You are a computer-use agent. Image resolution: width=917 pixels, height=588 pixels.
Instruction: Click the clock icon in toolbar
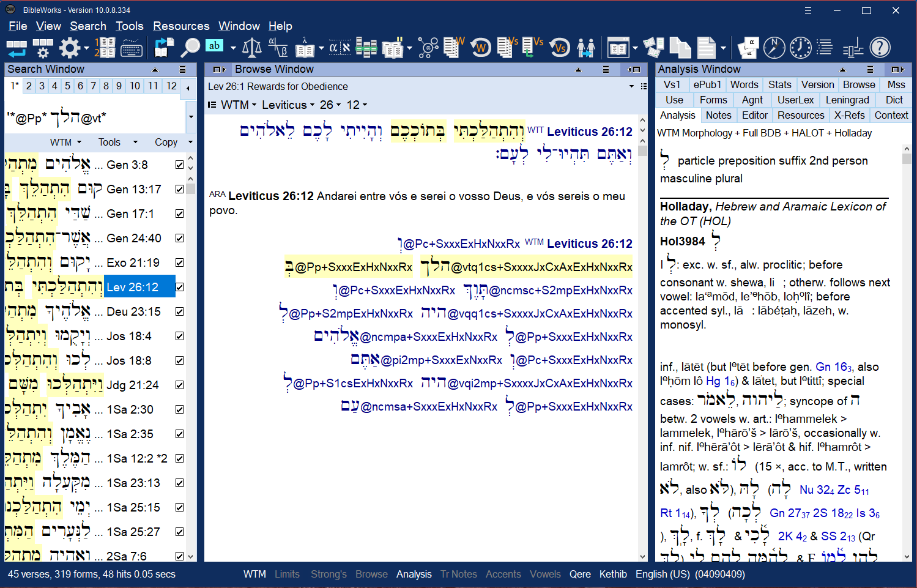(800, 48)
